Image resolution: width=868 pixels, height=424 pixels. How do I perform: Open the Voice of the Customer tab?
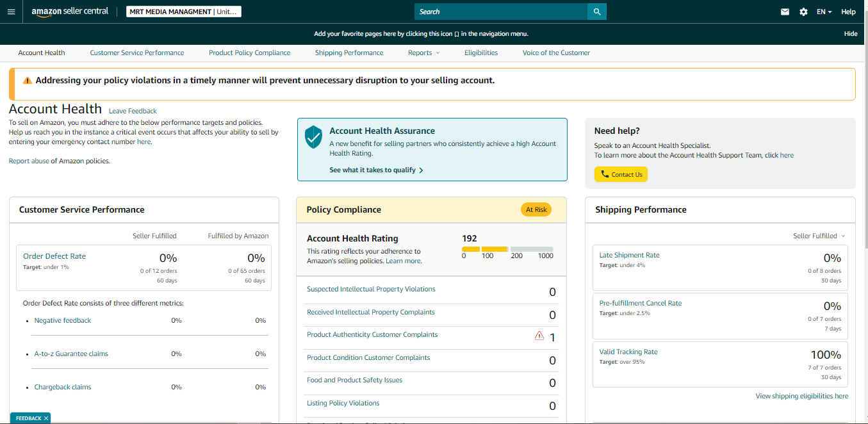pos(556,53)
